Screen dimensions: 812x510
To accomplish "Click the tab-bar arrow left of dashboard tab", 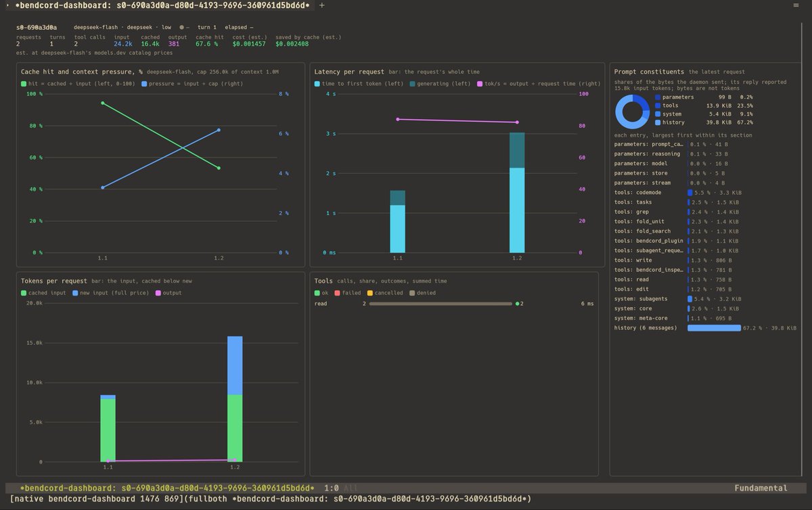I will [x=7, y=5].
